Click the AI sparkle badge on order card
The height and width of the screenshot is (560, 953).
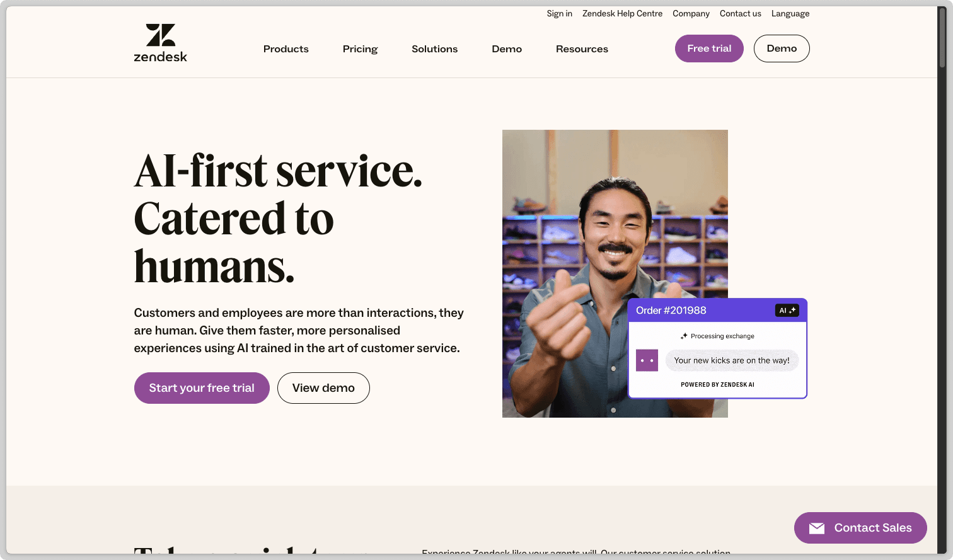787,311
